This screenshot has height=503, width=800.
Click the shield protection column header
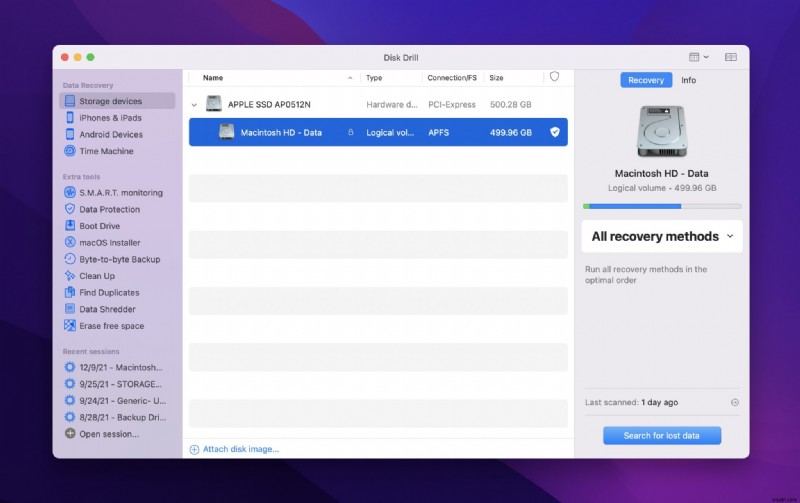(x=555, y=77)
